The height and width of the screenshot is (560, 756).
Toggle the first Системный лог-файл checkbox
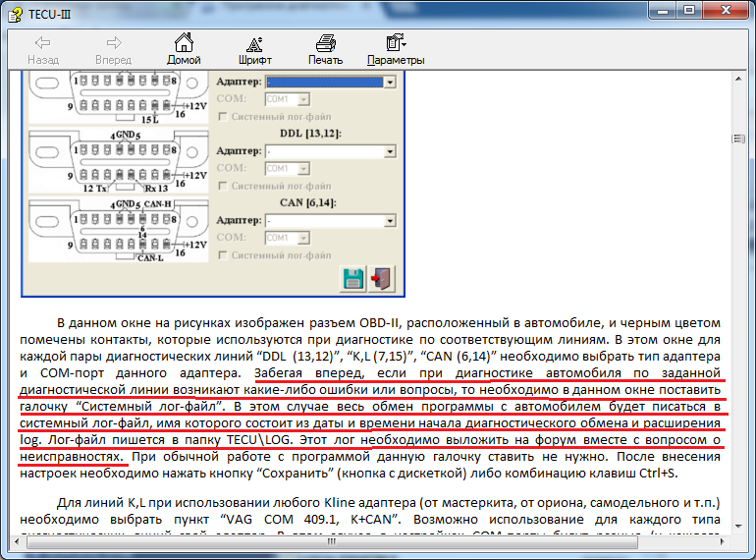pyautogui.click(x=223, y=116)
